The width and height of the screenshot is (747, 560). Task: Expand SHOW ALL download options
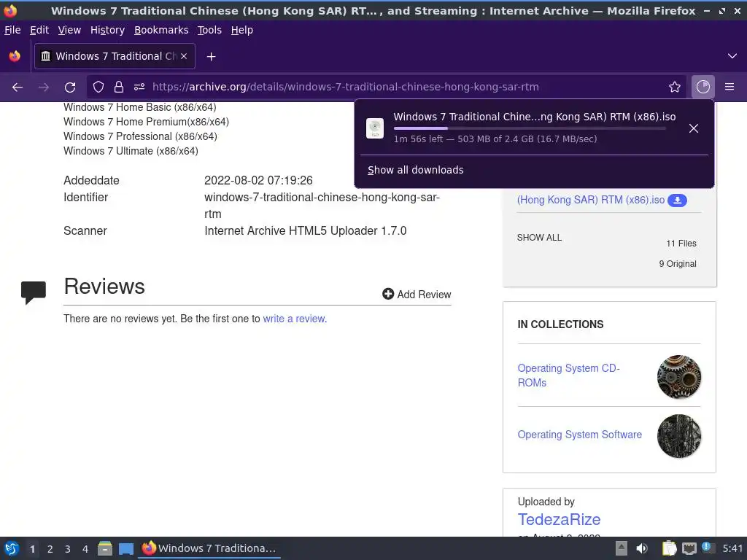tap(539, 238)
